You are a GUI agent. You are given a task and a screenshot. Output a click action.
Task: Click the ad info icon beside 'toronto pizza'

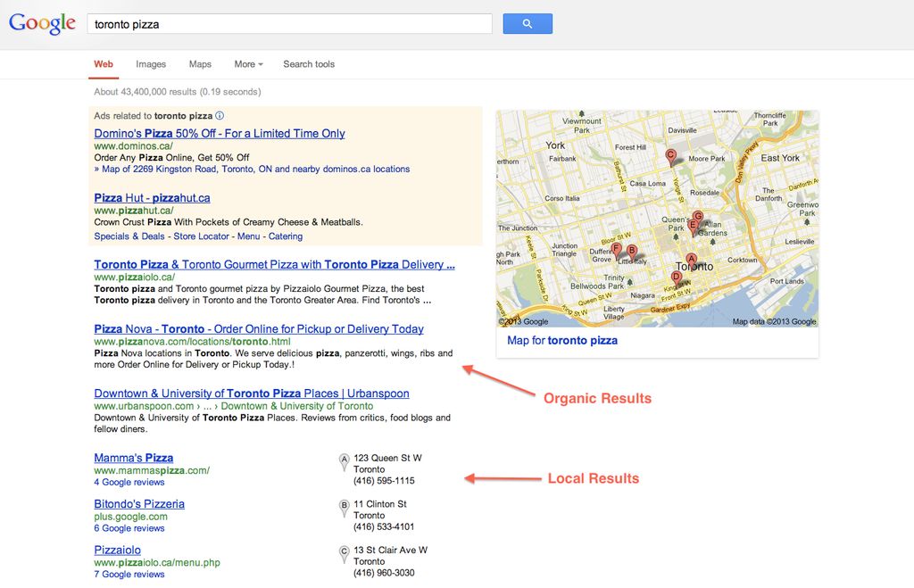(220, 115)
